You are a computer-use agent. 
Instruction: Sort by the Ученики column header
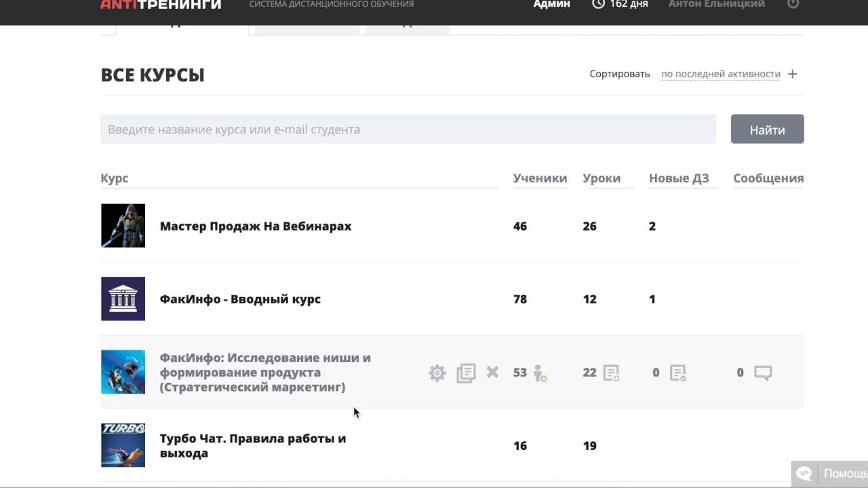540,178
